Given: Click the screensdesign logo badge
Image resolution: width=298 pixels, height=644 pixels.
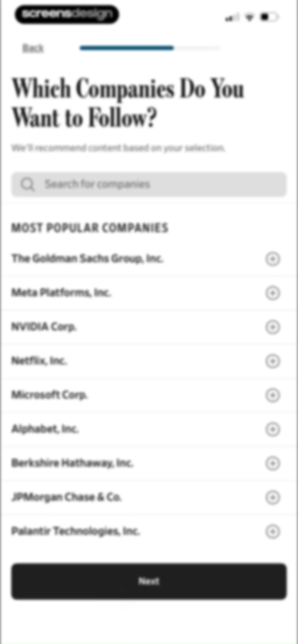Looking at the screenshot, I should tap(67, 14).
